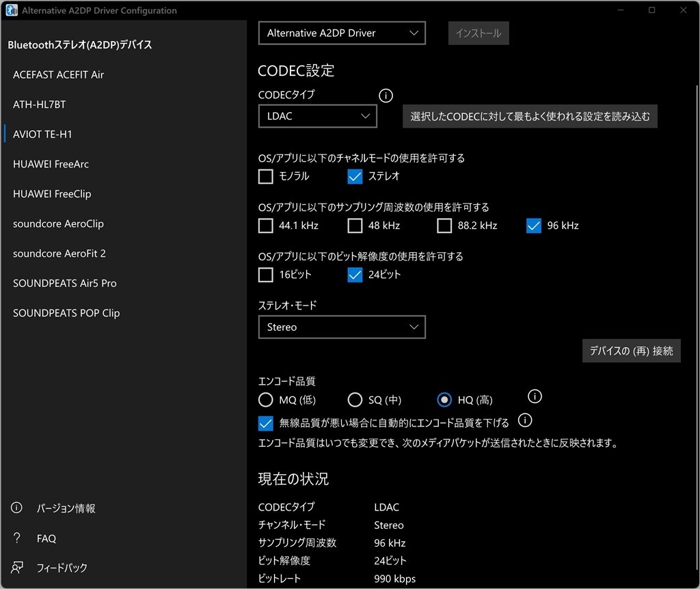Select the HQ (高) encode quality
700x589 pixels.
[444, 400]
